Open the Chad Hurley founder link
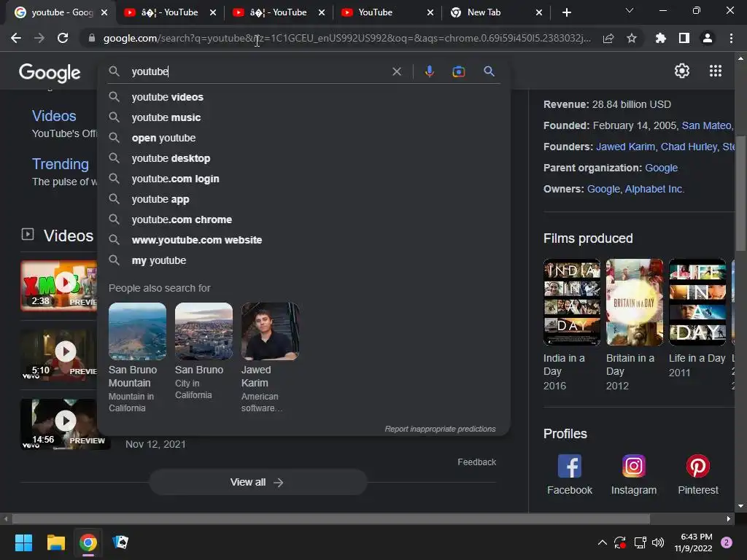This screenshot has width=747, height=560. (x=689, y=147)
